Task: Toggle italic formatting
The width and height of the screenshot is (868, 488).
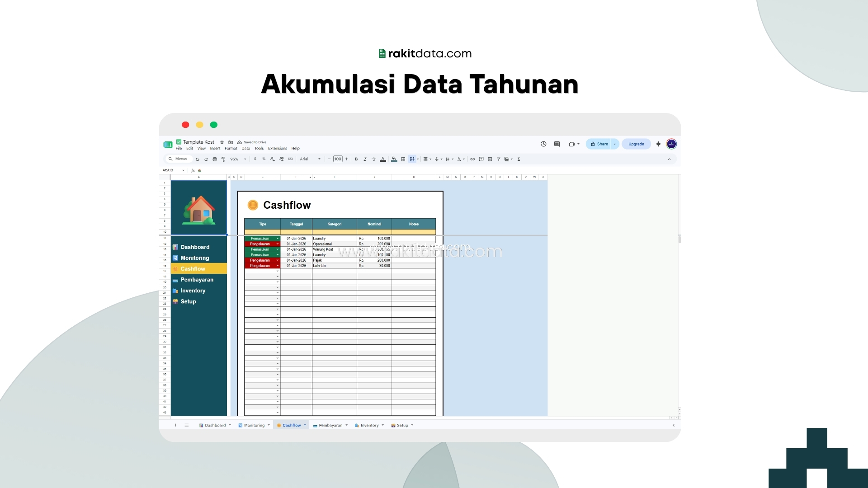Action: (365, 159)
